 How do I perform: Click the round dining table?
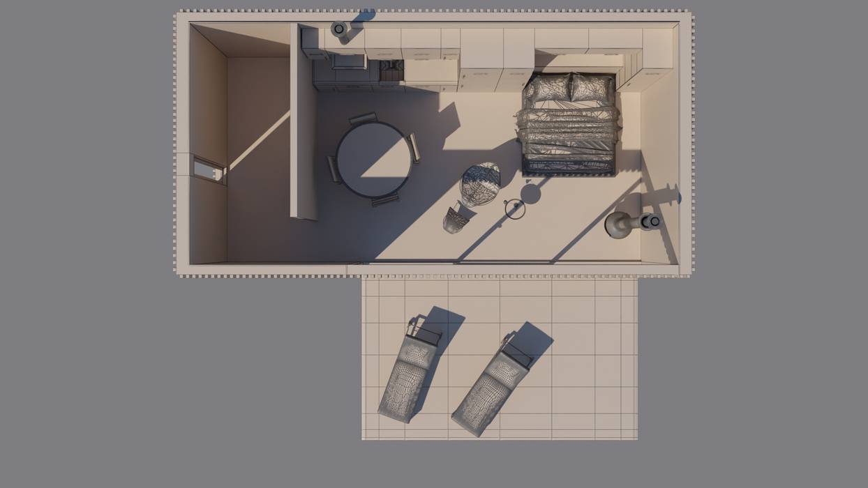point(373,159)
